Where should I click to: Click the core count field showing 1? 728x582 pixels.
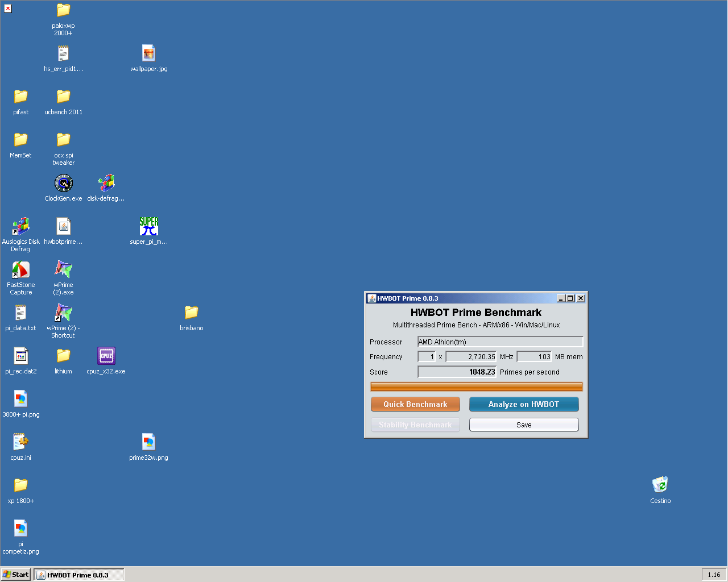click(x=427, y=357)
